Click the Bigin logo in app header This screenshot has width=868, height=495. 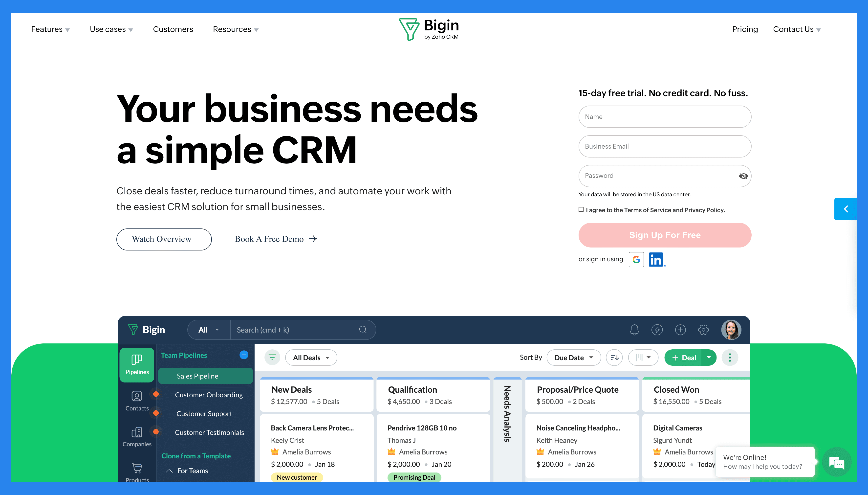coord(147,330)
